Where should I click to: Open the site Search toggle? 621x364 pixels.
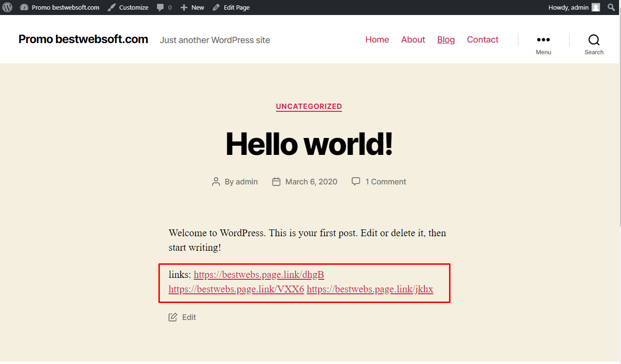click(594, 45)
